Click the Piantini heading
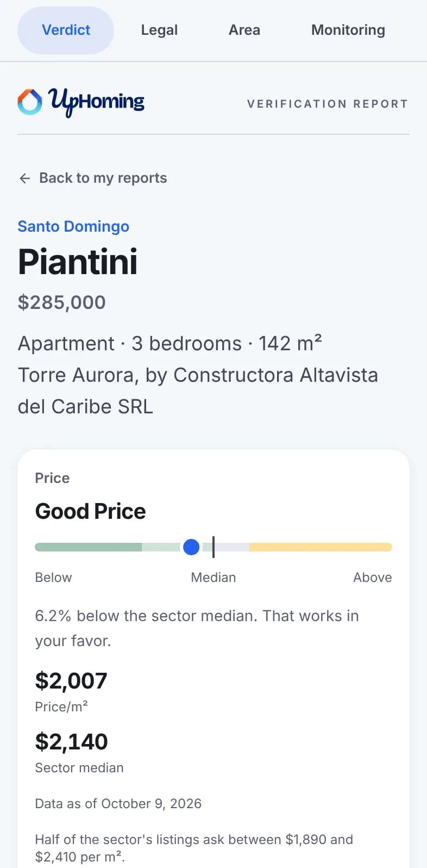This screenshot has height=868, width=427. (78, 262)
